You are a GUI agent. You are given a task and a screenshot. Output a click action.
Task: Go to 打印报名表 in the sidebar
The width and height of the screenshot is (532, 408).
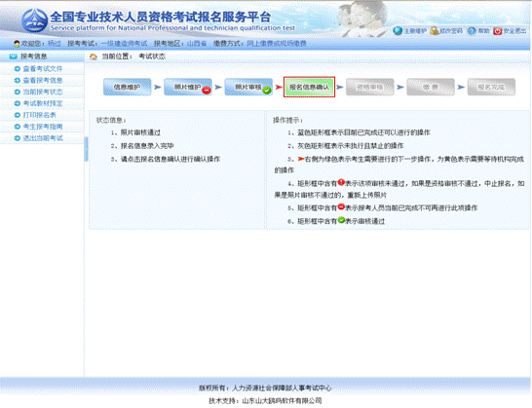39,115
